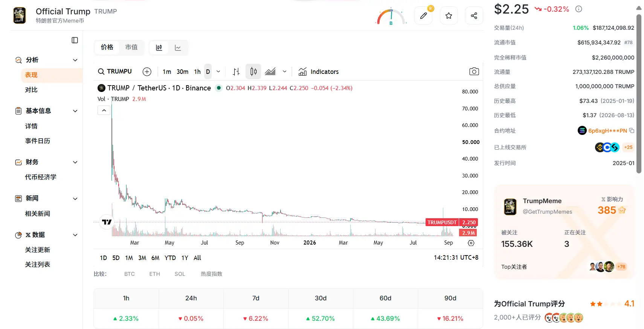
Task: Select the area chart style icon
Action: pos(270,72)
